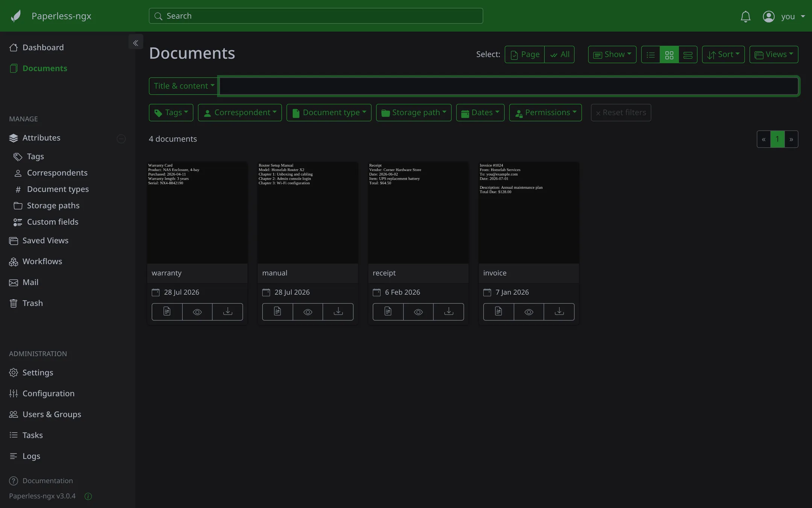The height and width of the screenshot is (508, 812).
Task: Open Correspondents in sidebar
Action: click(57, 173)
